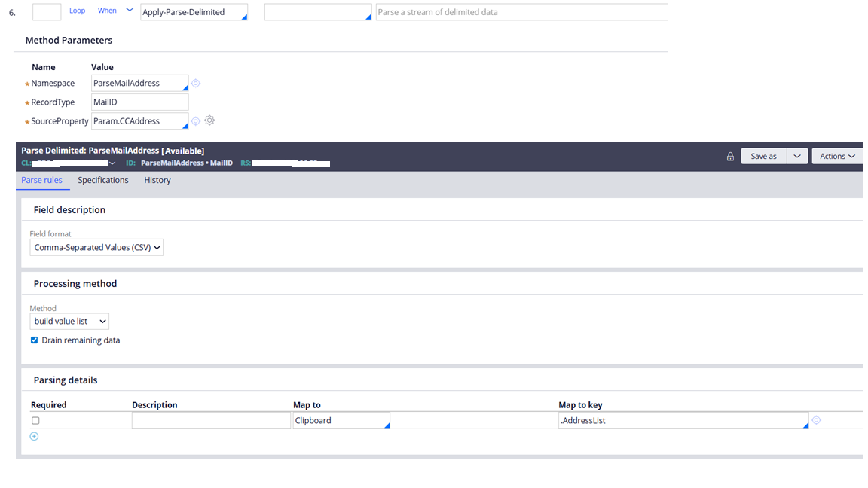Toggle Drain remaining data checkbox
The height and width of the screenshot is (488, 868).
35,340
